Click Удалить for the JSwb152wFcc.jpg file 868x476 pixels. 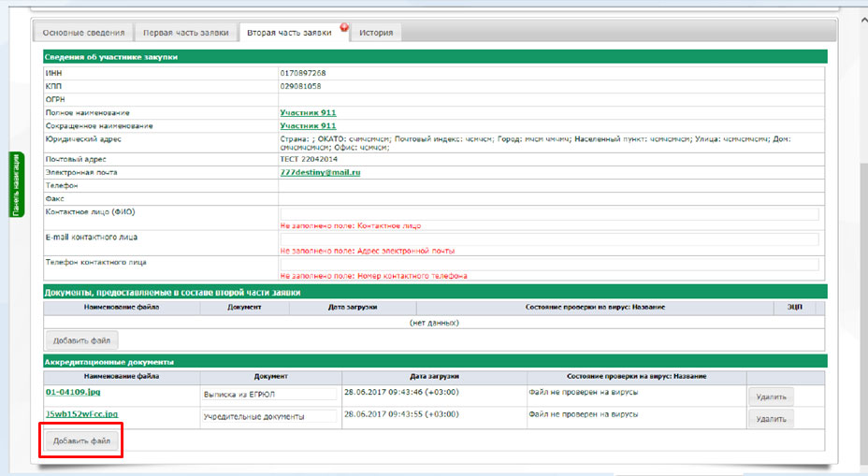[x=771, y=418]
